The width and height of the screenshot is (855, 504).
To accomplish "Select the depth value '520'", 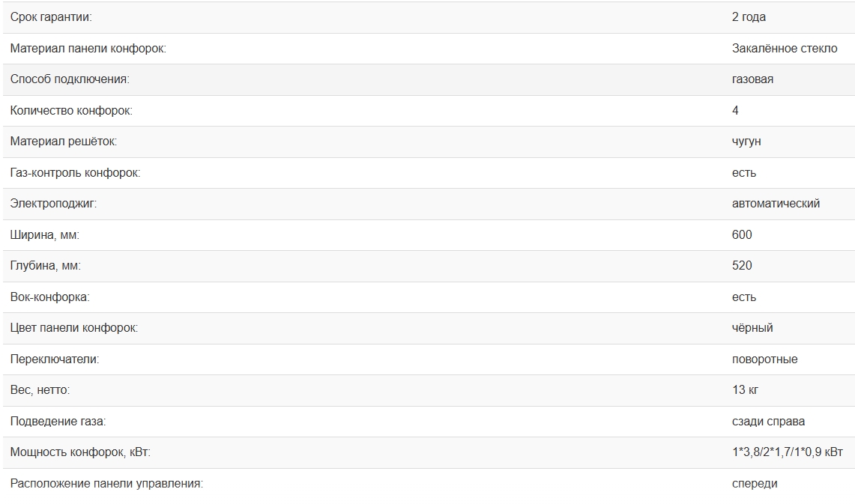I will (x=742, y=266).
